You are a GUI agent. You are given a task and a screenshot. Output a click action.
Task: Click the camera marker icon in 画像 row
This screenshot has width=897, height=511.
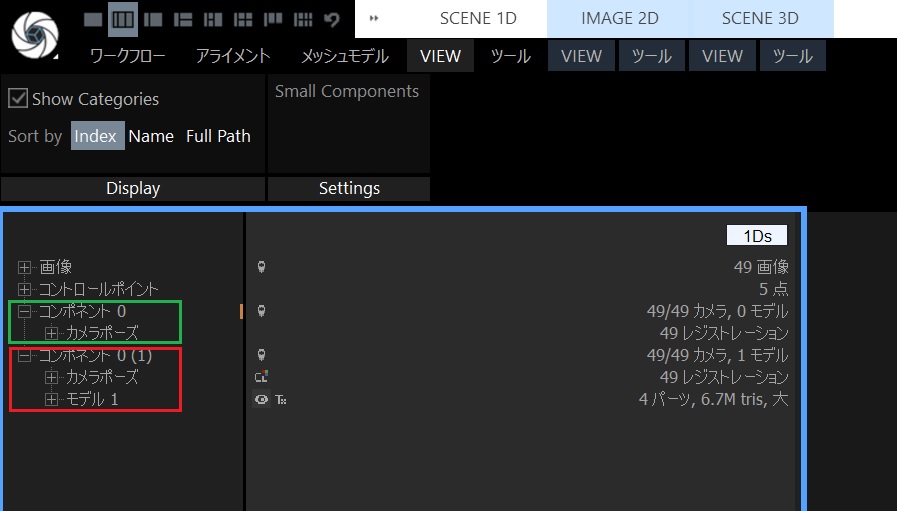(x=261, y=267)
